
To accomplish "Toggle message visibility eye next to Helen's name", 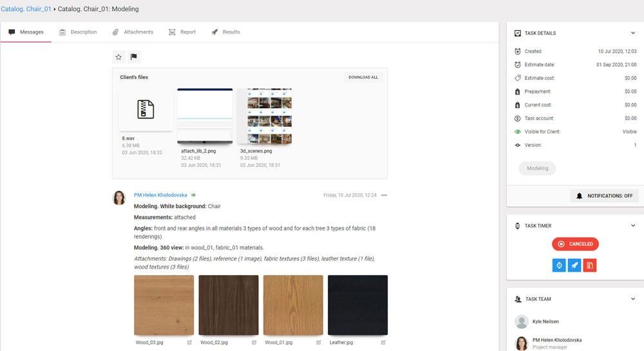I will click(193, 195).
